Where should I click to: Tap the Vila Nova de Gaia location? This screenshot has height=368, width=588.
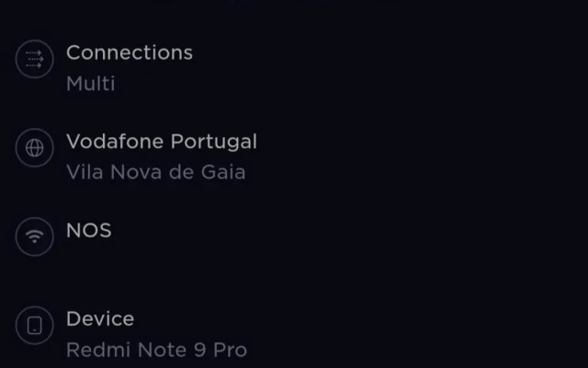(x=155, y=172)
